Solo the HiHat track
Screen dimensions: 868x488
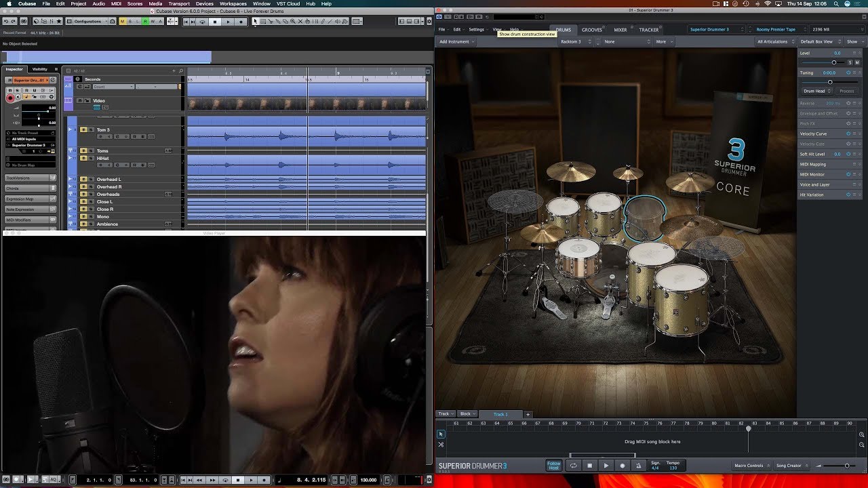point(91,158)
